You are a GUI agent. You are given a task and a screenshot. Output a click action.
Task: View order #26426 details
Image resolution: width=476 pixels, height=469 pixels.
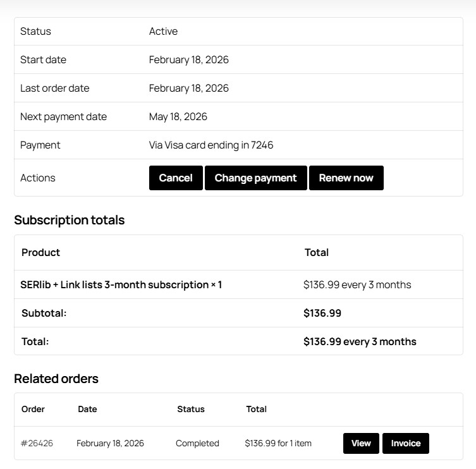361,443
